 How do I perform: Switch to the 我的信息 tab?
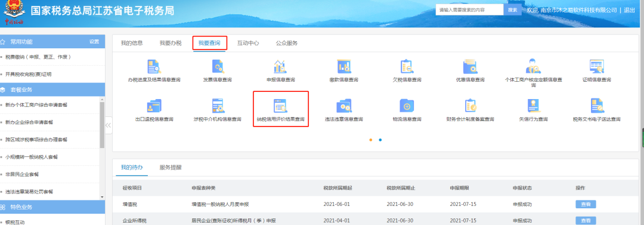(x=132, y=43)
